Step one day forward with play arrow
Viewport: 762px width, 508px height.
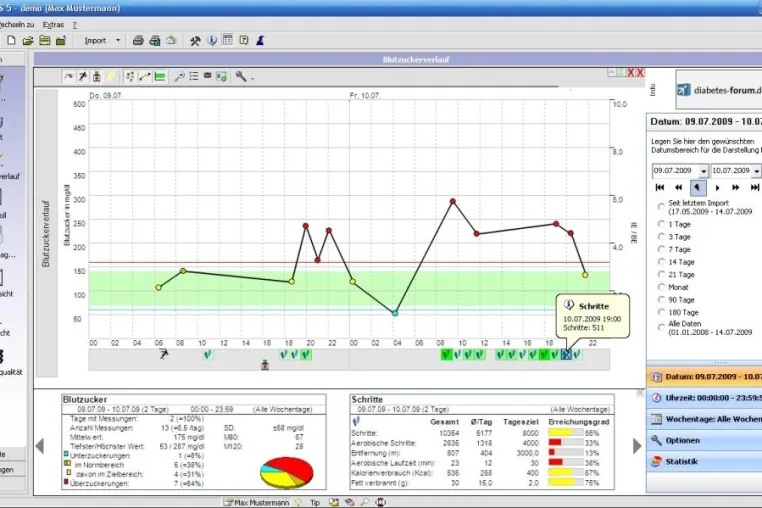(x=717, y=187)
